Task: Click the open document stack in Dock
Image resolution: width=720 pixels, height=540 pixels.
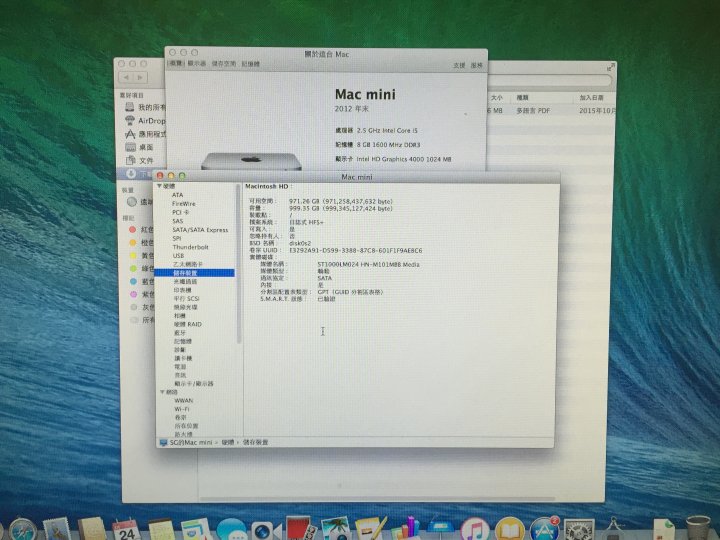Action: point(663,529)
